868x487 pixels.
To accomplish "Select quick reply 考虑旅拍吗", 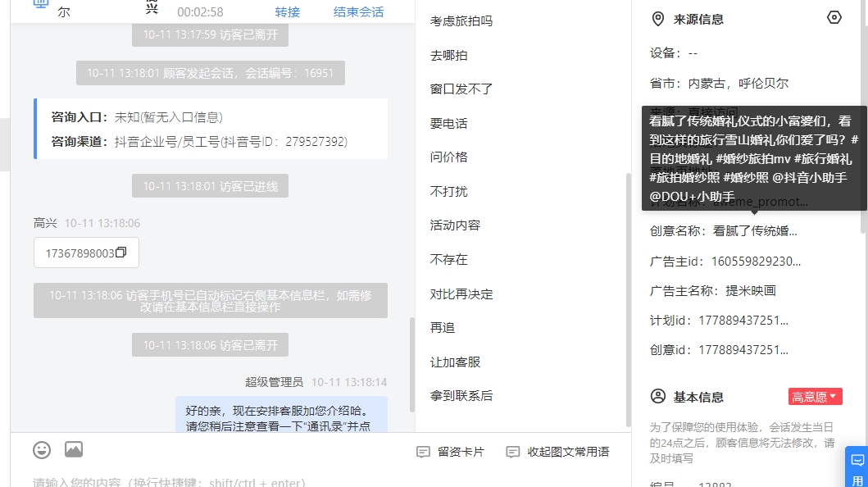I will pos(461,21).
